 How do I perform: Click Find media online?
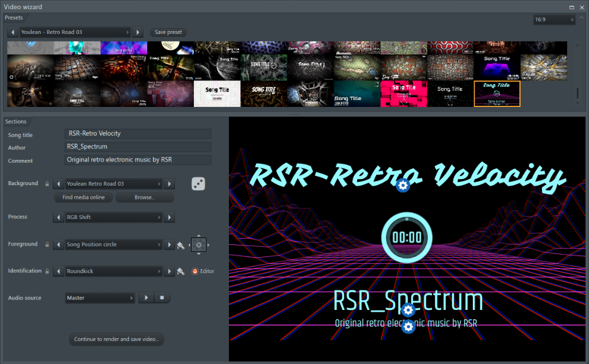coord(83,197)
